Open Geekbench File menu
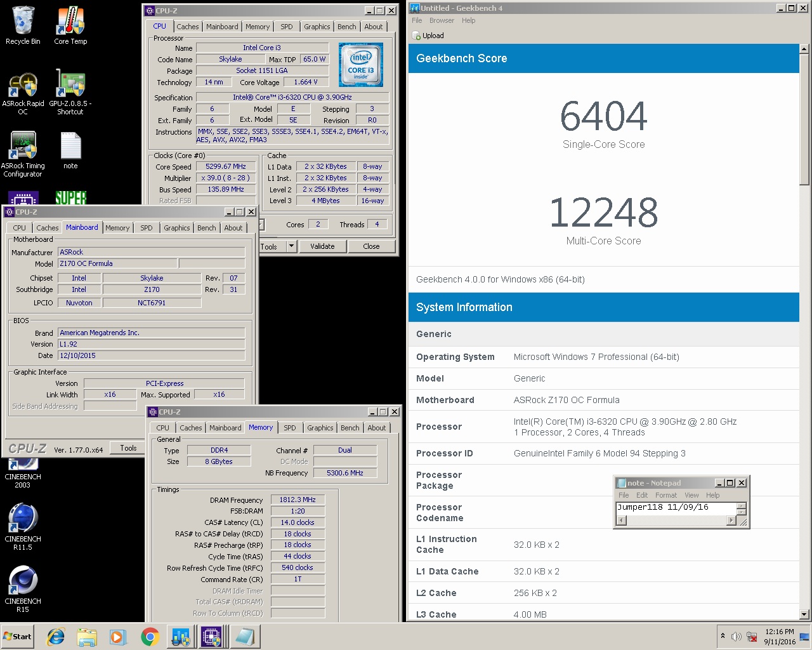The width and height of the screenshot is (812, 650). (417, 20)
